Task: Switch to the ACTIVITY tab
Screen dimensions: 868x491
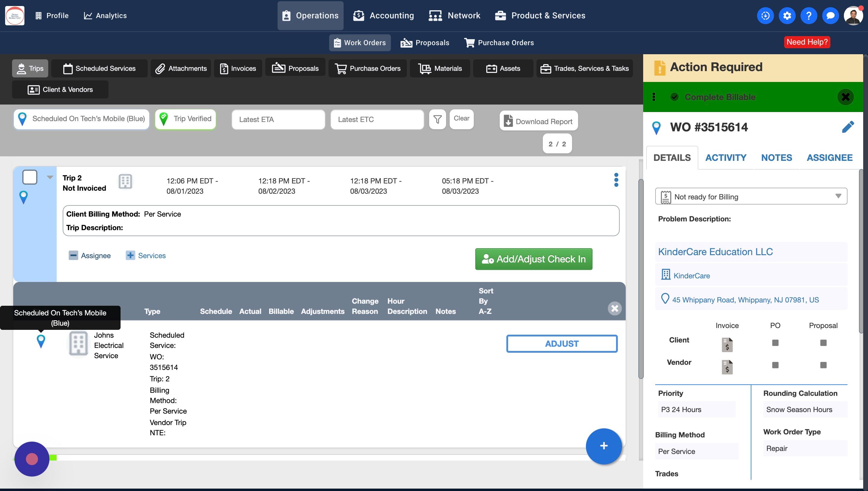Action: click(x=726, y=158)
